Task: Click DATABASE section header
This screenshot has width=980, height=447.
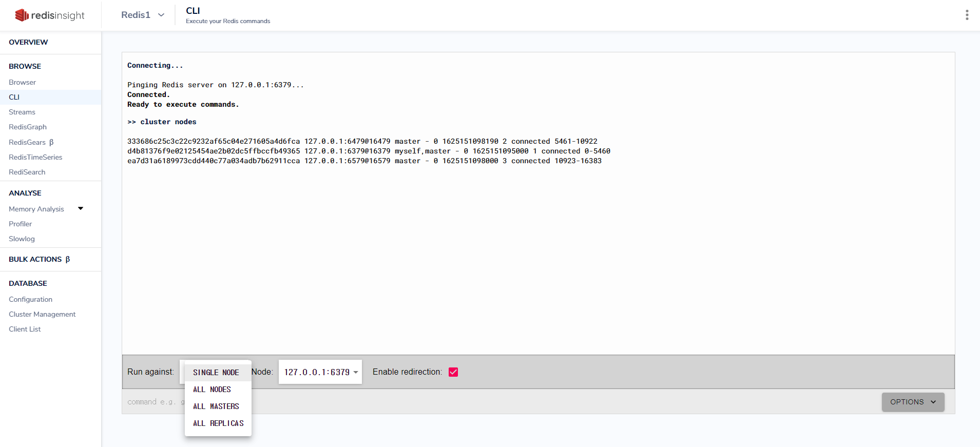Action: (28, 283)
